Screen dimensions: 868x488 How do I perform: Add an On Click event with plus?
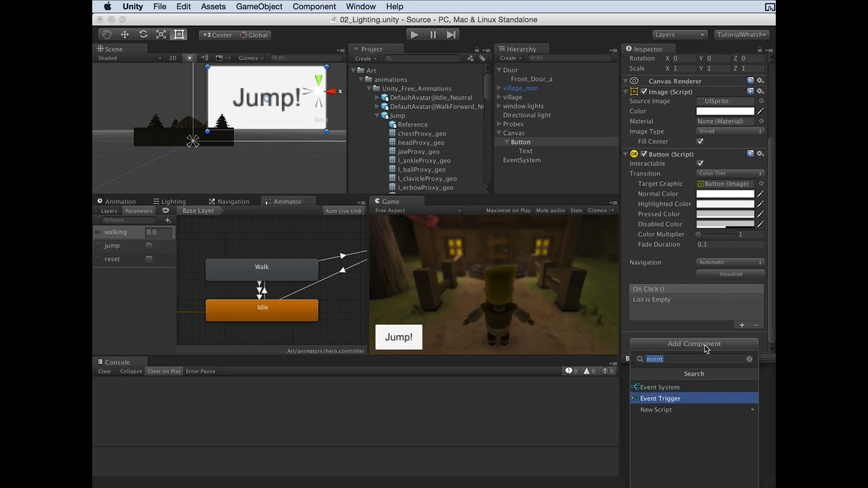point(742,325)
